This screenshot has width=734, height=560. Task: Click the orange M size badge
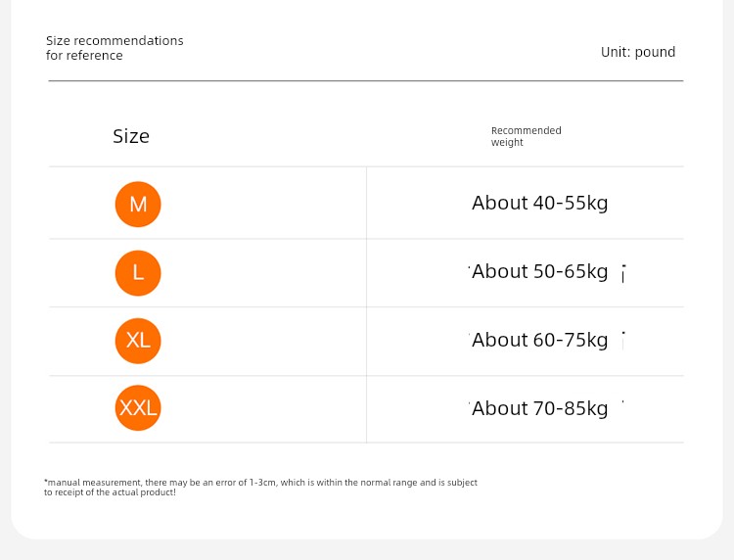138,205
